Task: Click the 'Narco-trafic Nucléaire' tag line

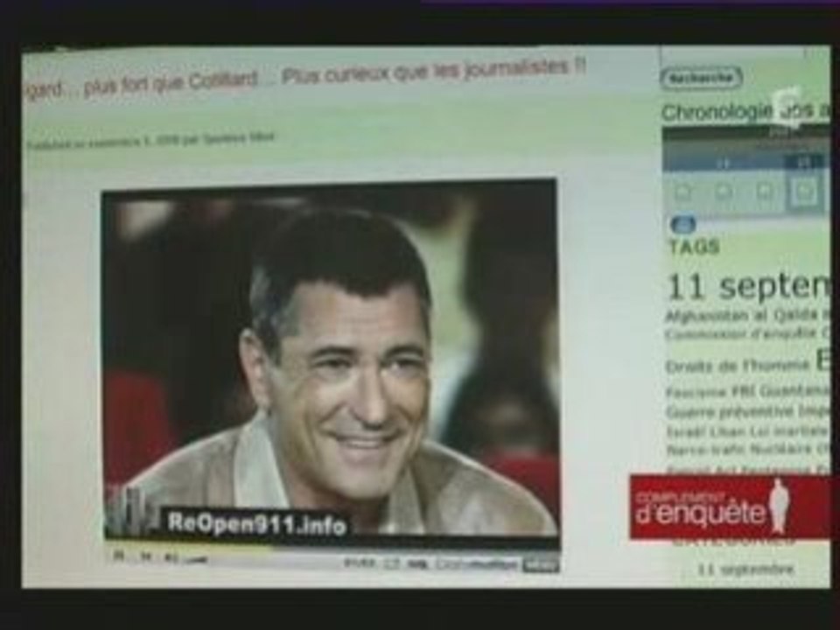Action: (740, 450)
